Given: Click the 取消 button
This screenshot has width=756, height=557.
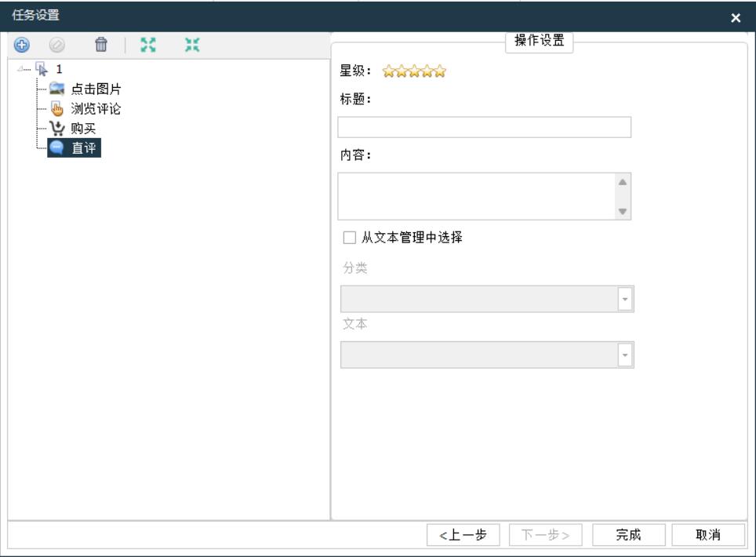Looking at the screenshot, I should [708, 535].
